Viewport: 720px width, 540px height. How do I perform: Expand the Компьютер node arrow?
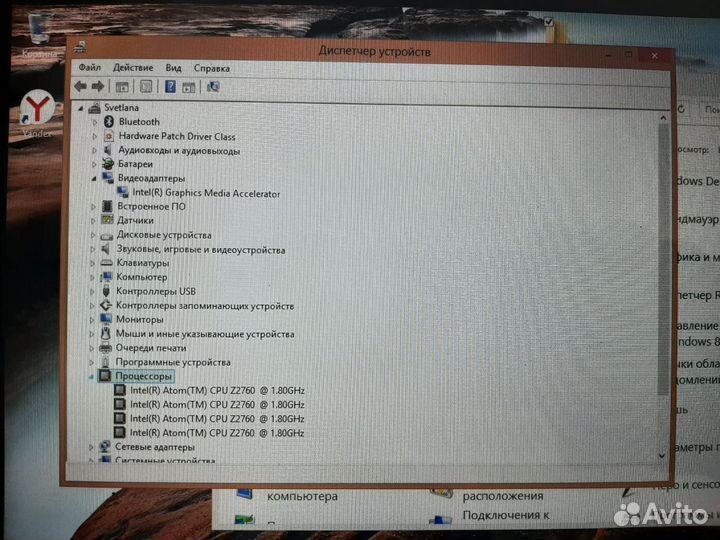click(92, 277)
